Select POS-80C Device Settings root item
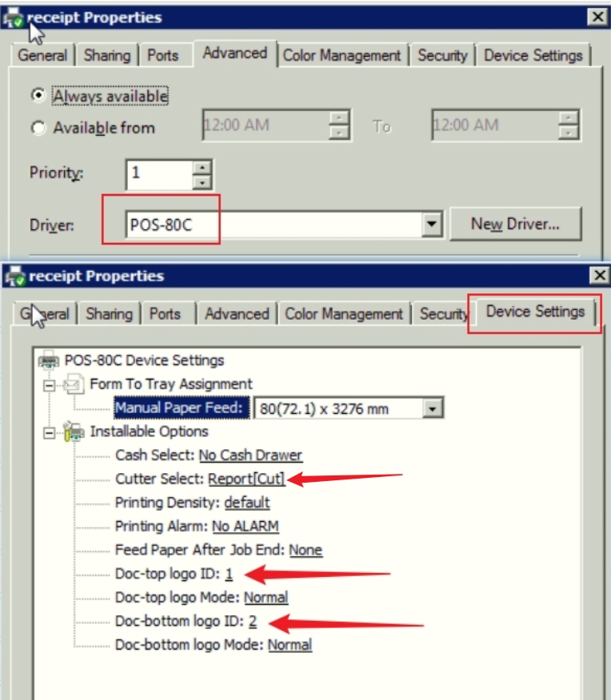This screenshot has height=700, width=611. [x=144, y=360]
